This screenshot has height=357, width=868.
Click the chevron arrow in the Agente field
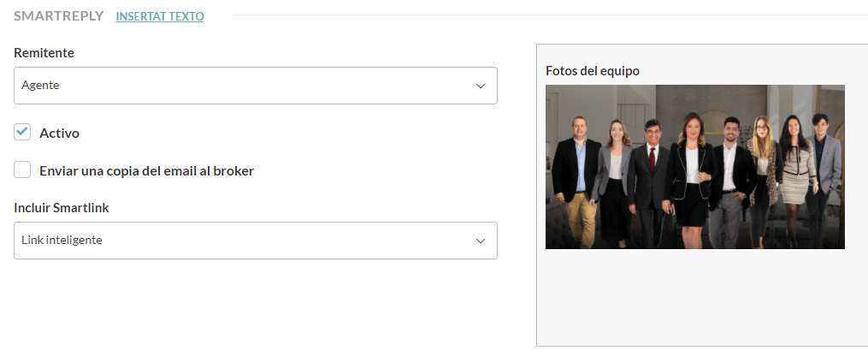481,86
